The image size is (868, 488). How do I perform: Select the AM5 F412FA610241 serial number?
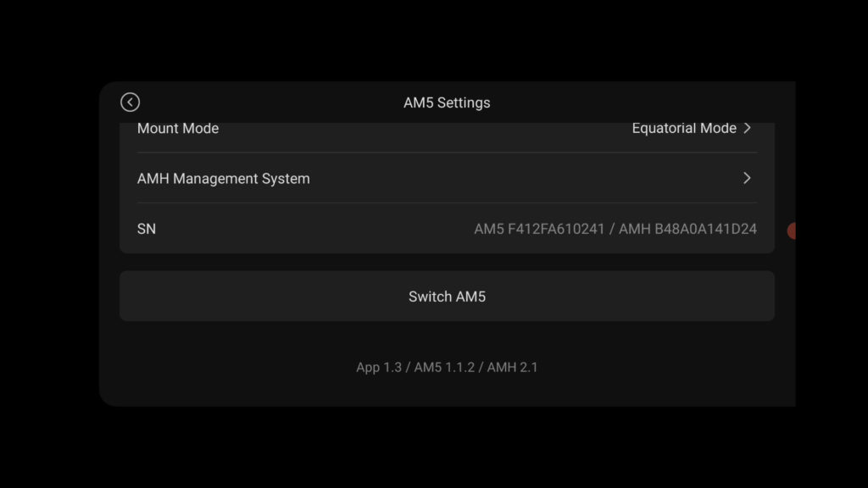click(x=539, y=229)
